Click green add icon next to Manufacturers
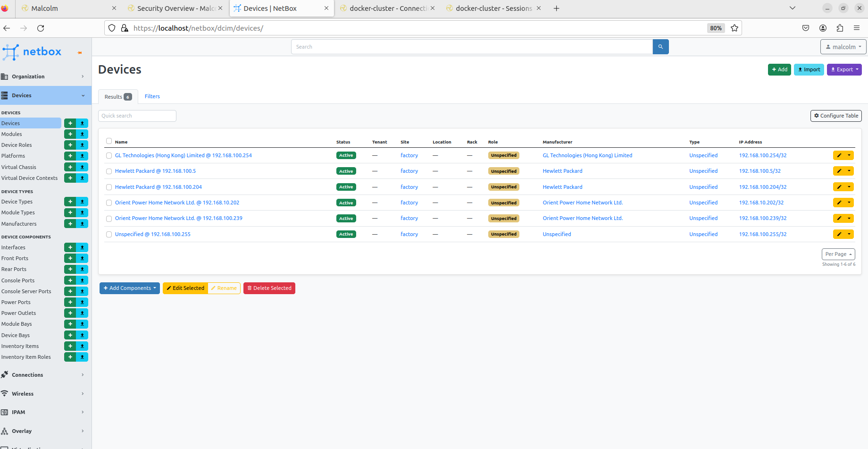 pyautogui.click(x=70, y=224)
